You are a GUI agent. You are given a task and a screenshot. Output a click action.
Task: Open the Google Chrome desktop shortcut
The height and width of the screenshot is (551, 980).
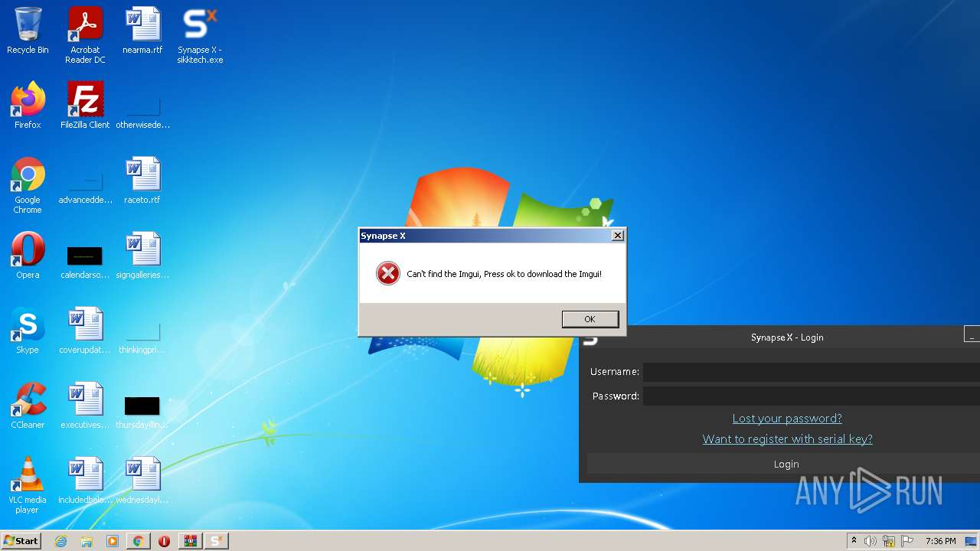[28, 185]
